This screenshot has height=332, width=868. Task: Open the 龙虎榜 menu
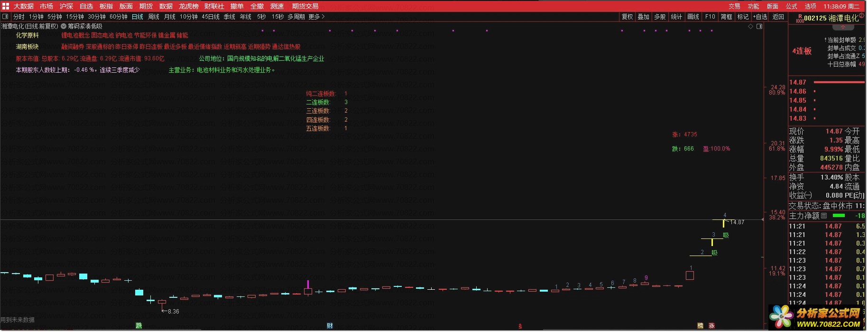click(x=189, y=6)
